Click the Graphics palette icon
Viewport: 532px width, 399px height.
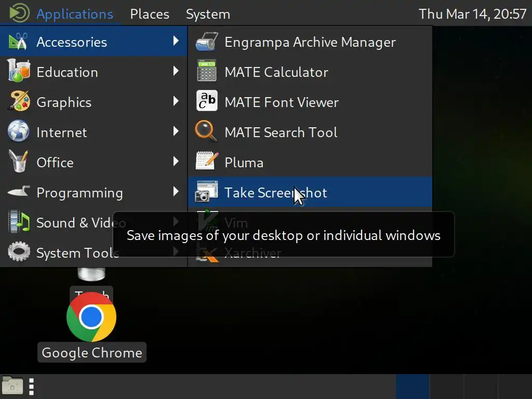[x=18, y=101]
